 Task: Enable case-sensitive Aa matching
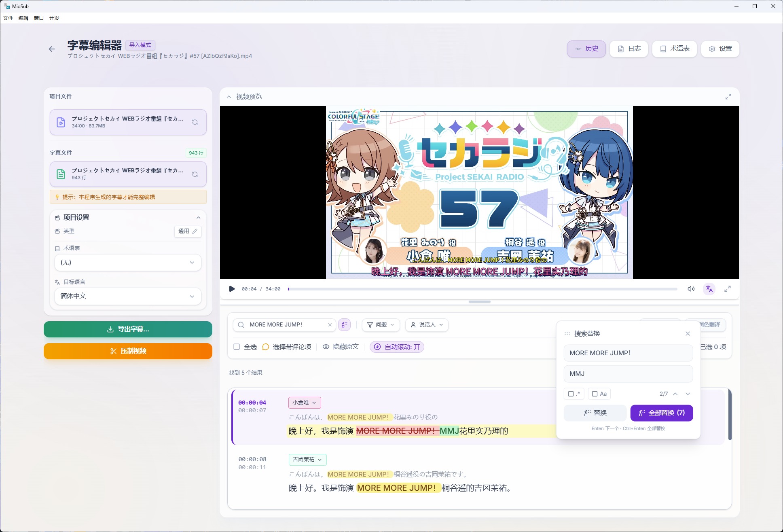point(595,393)
